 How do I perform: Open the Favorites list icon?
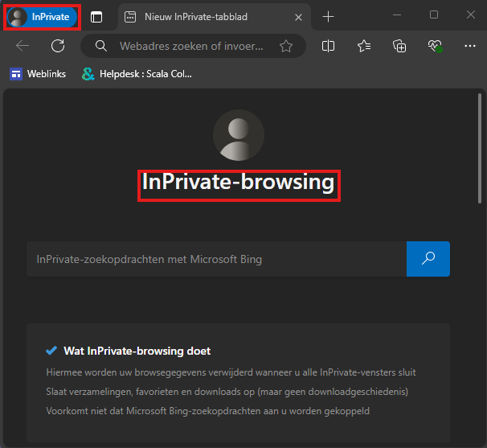coord(364,46)
